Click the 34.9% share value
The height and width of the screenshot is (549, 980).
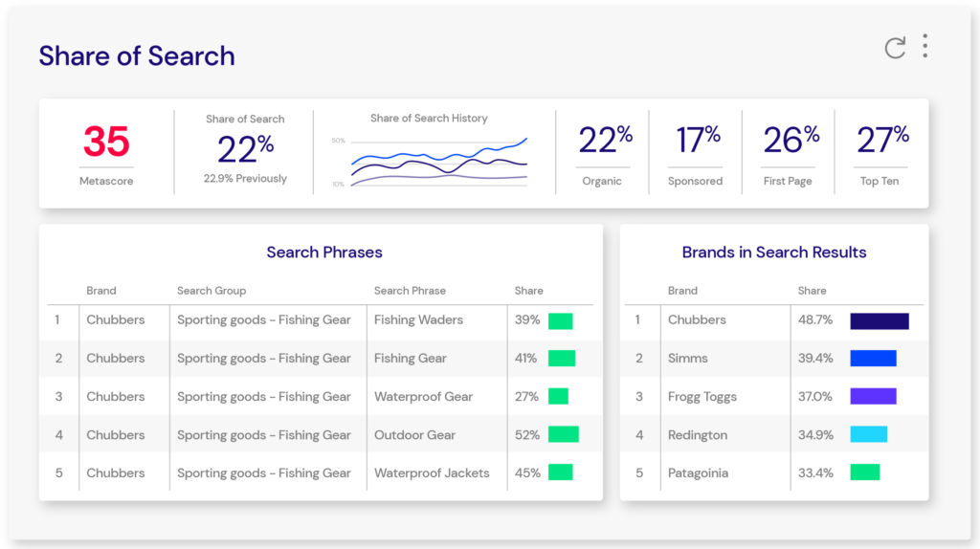pos(815,434)
